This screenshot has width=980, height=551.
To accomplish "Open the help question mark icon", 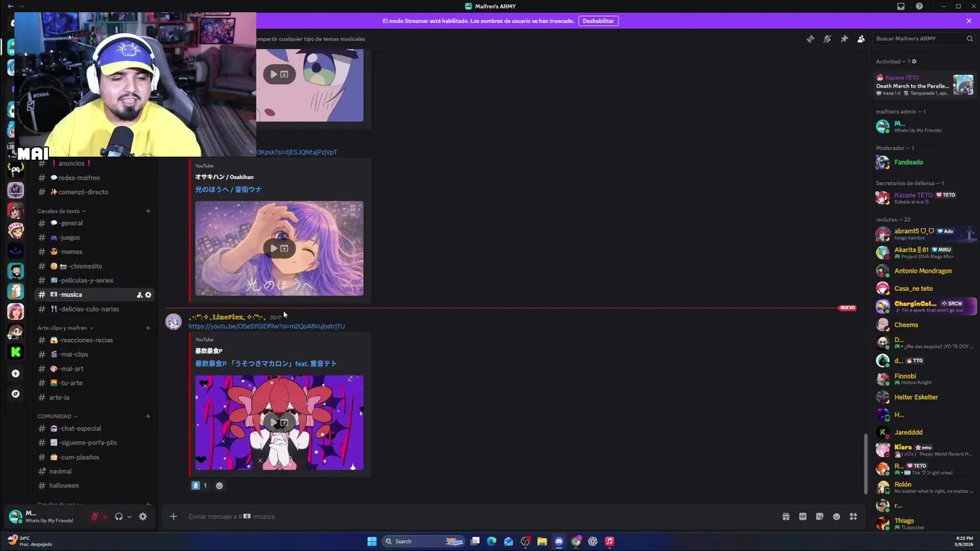I will 919,6.
